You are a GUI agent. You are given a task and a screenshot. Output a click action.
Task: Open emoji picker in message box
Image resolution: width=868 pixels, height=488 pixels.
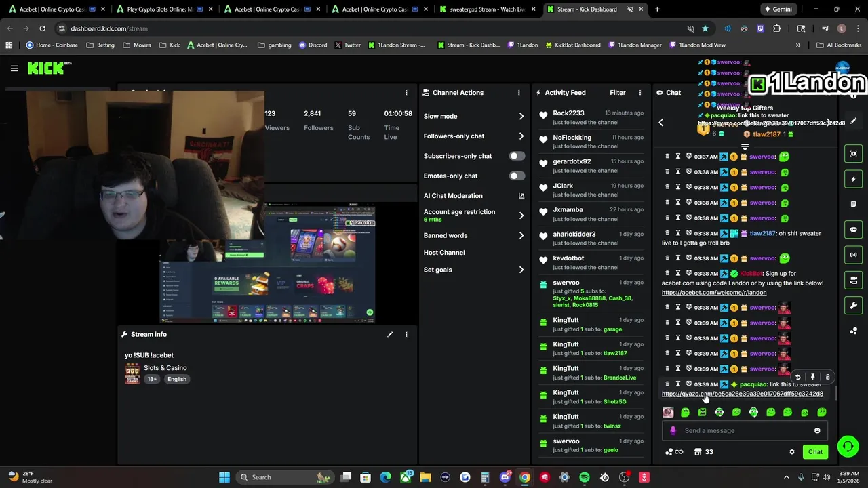tap(817, 430)
